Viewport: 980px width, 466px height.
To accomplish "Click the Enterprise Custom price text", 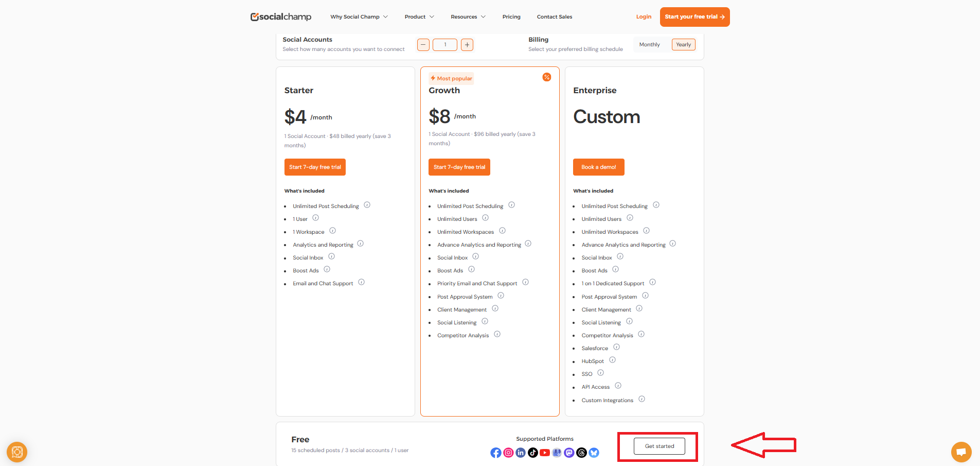I will point(607,117).
